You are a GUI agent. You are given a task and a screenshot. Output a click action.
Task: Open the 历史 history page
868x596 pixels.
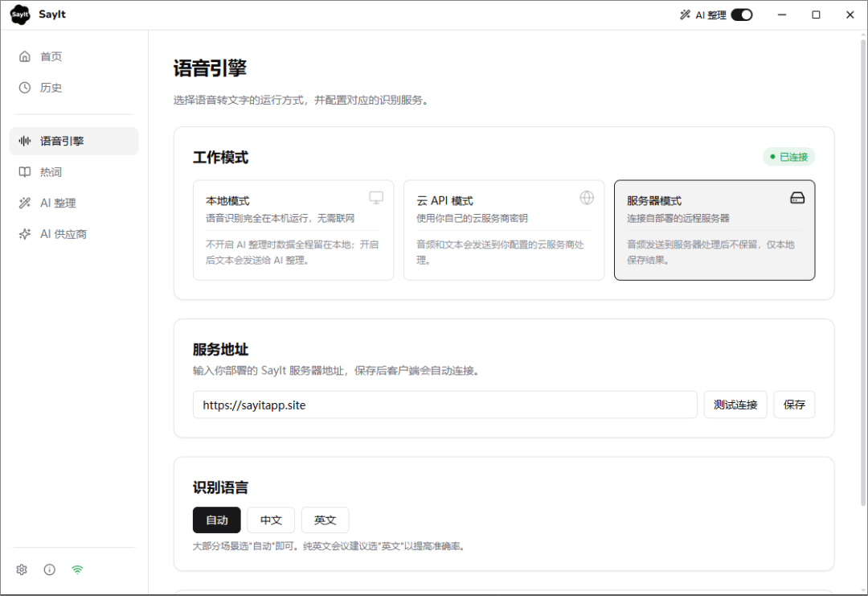point(74,88)
